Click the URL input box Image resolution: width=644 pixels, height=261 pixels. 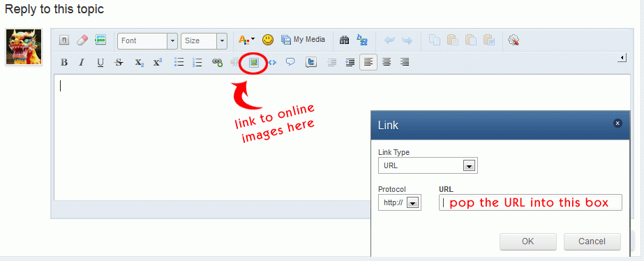click(530, 202)
